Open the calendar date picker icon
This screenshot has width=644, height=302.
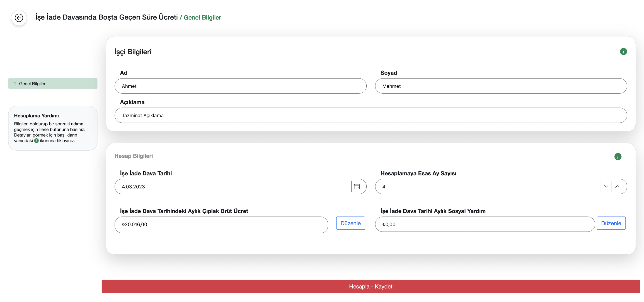(356, 187)
